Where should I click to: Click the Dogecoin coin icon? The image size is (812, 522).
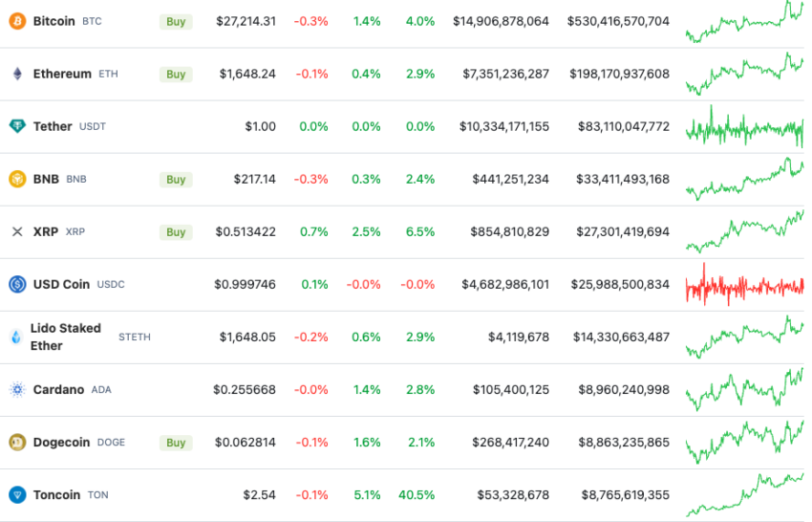click(17, 443)
